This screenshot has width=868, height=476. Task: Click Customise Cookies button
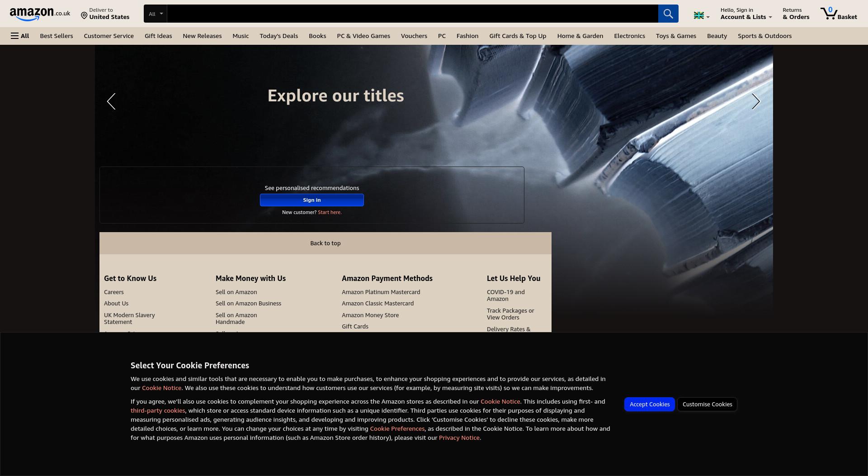707,404
